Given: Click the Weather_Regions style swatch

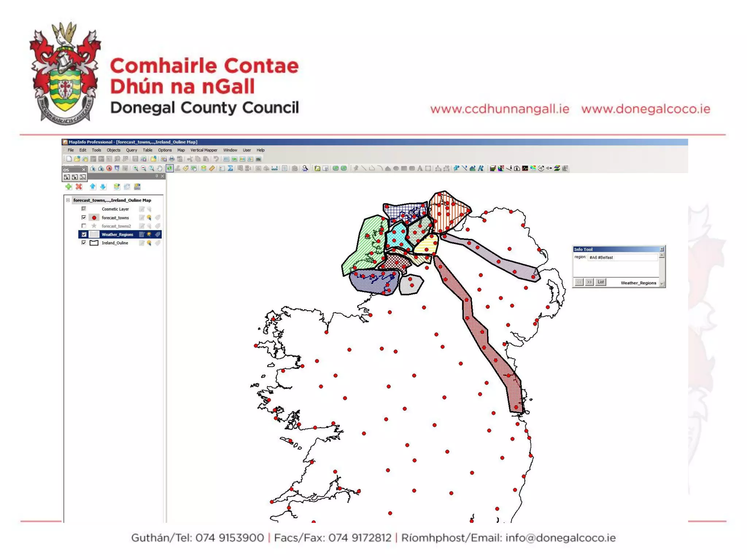Looking at the screenshot, I should coord(94,234).
